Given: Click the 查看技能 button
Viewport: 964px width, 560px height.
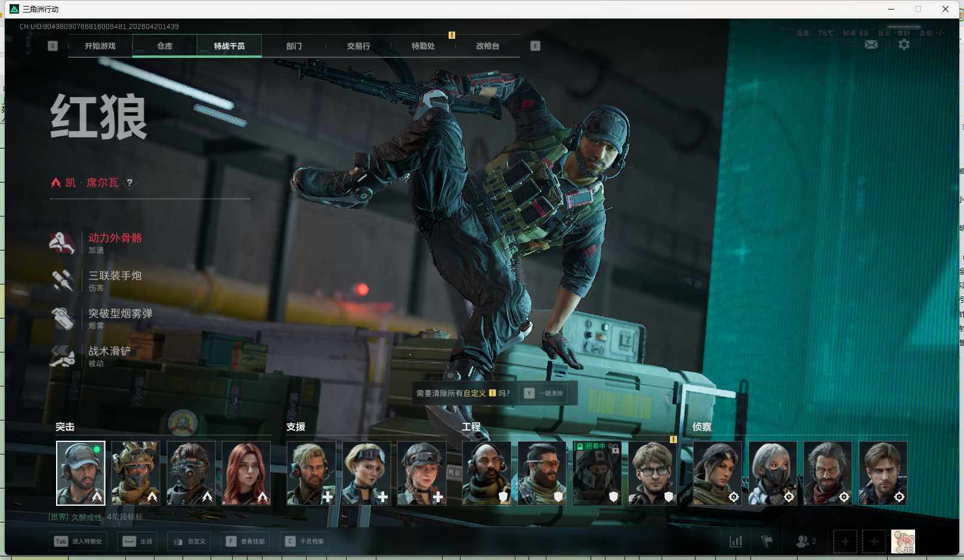Looking at the screenshot, I should tap(246, 542).
